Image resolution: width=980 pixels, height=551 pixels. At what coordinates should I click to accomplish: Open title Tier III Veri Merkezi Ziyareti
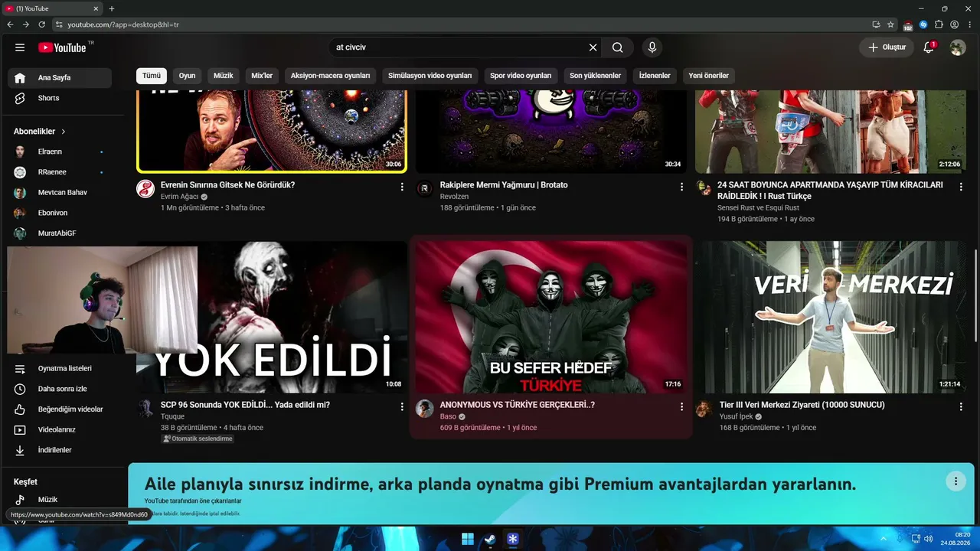pyautogui.click(x=802, y=405)
